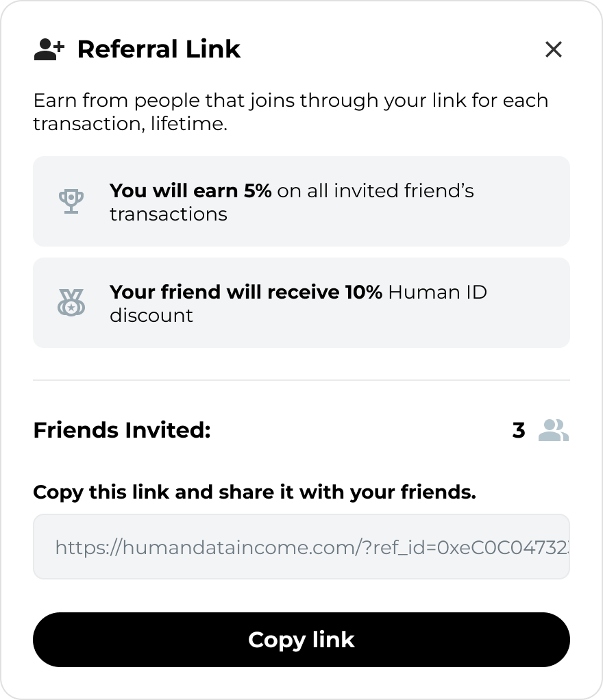Click the add-person icon beside the title
Image resolution: width=603 pixels, height=700 pixels.
49,49
